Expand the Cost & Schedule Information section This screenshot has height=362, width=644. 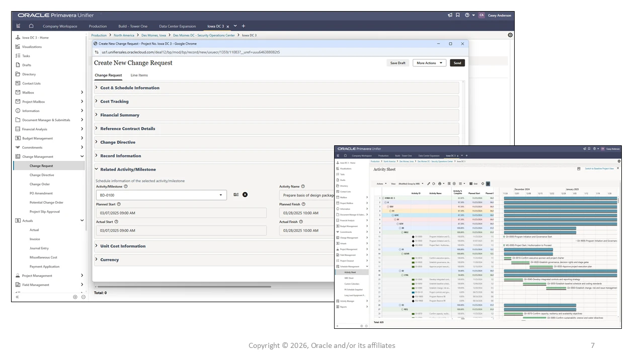click(277, 88)
